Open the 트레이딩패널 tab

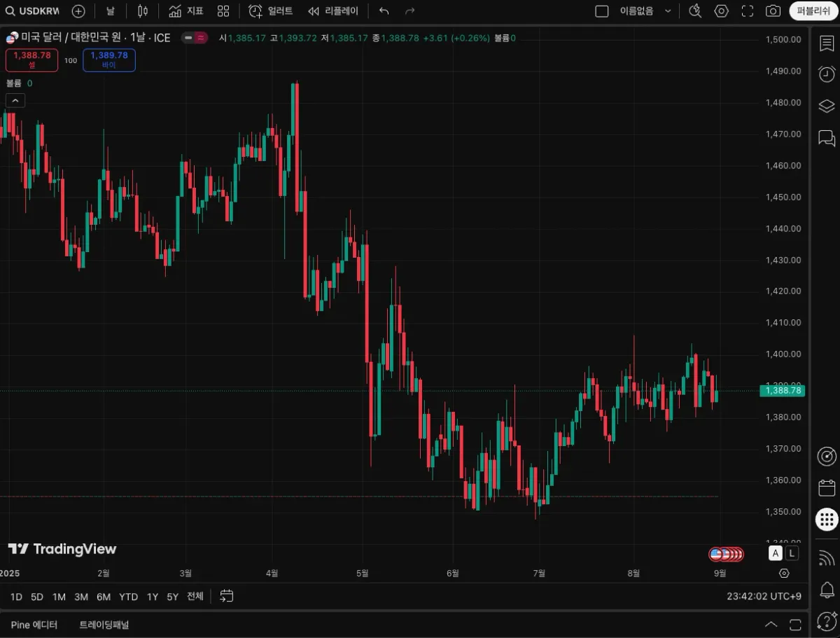[104, 625]
